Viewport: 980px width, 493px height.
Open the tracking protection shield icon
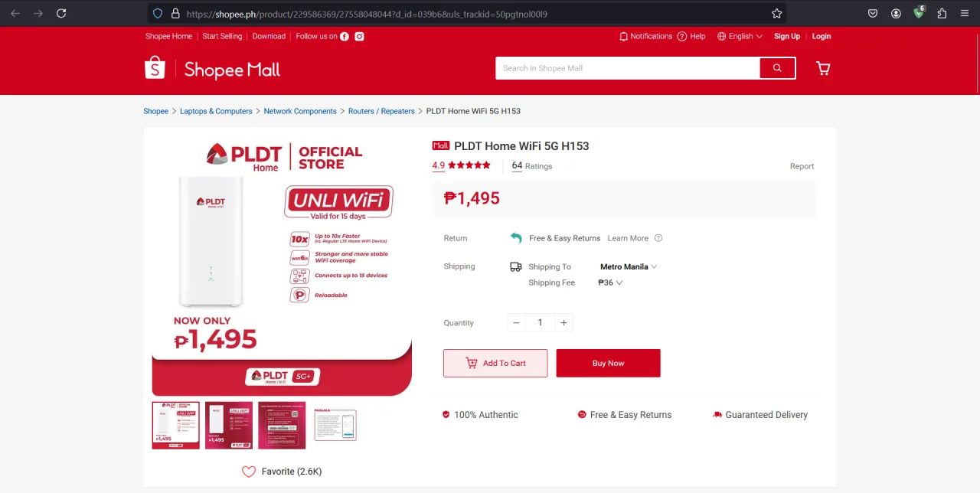(158, 13)
